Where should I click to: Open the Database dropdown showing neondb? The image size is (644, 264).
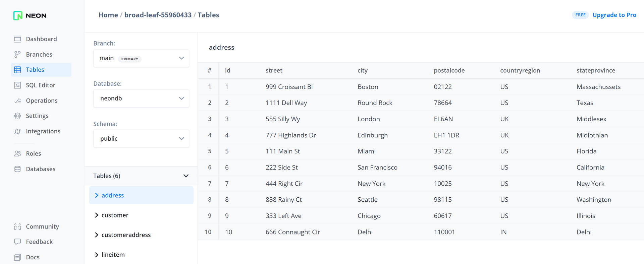coord(141,98)
